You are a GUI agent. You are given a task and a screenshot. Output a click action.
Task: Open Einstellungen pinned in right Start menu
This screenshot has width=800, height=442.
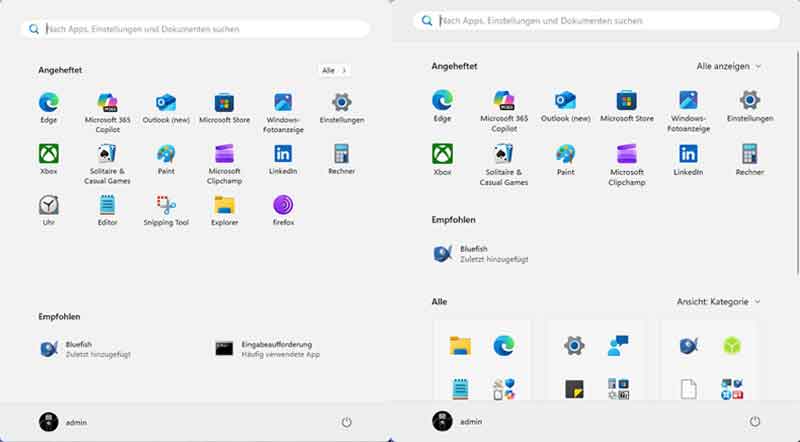tap(750, 107)
